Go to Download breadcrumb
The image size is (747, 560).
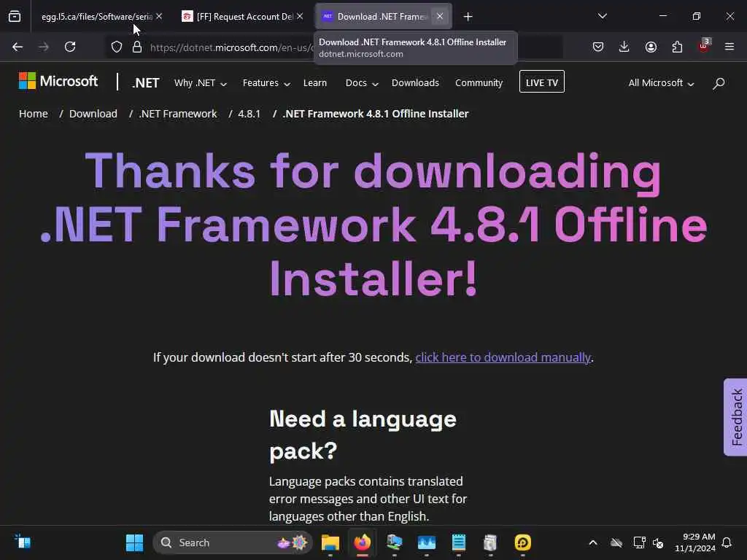point(93,114)
